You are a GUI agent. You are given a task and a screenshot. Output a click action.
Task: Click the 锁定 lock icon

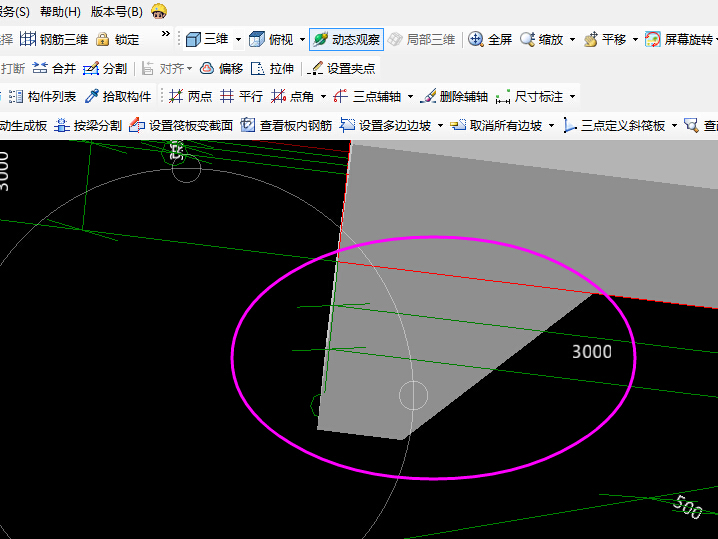[103, 39]
